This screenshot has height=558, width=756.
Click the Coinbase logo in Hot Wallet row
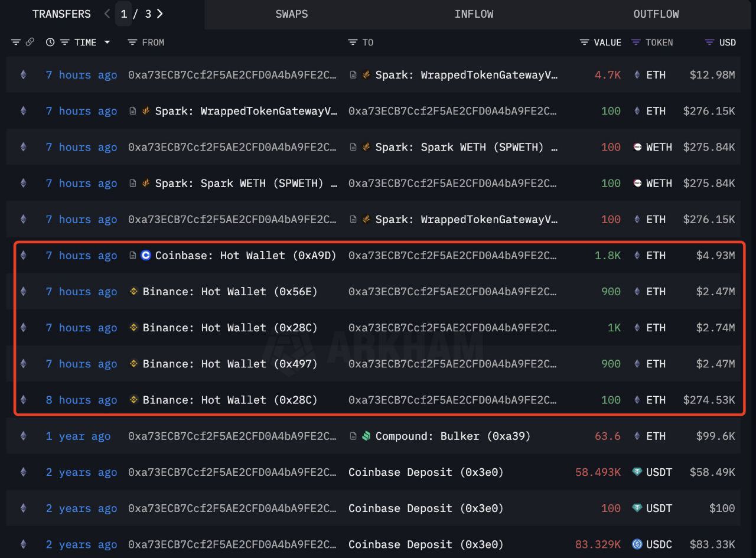[x=146, y=256]
